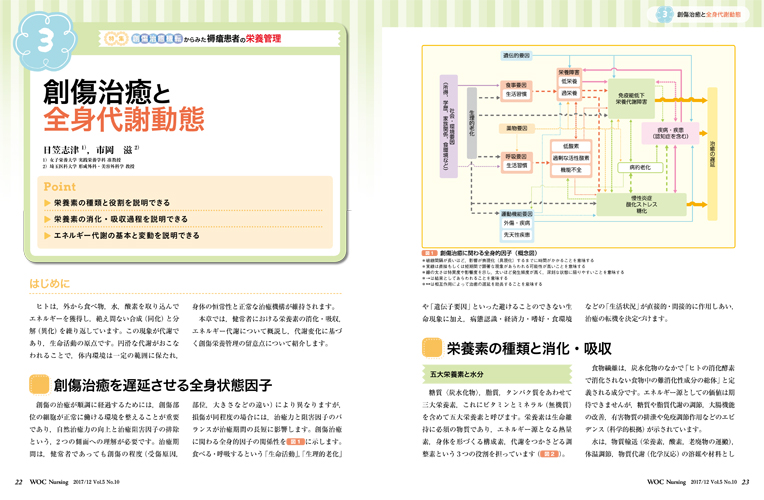Image resolution: width=764 pixels, height=500 pixels.
Task: Click the '先天性疾患' box in the diagram
Action: [x=517, y=234]
